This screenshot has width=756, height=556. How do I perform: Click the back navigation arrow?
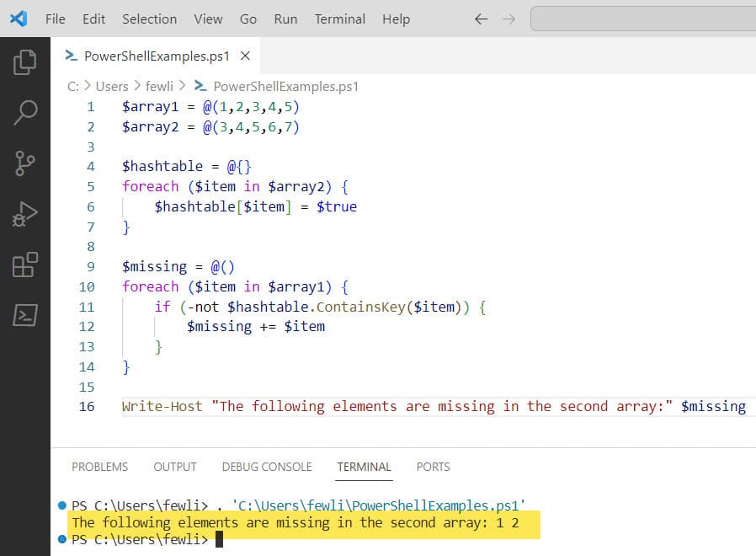(481, 19)
